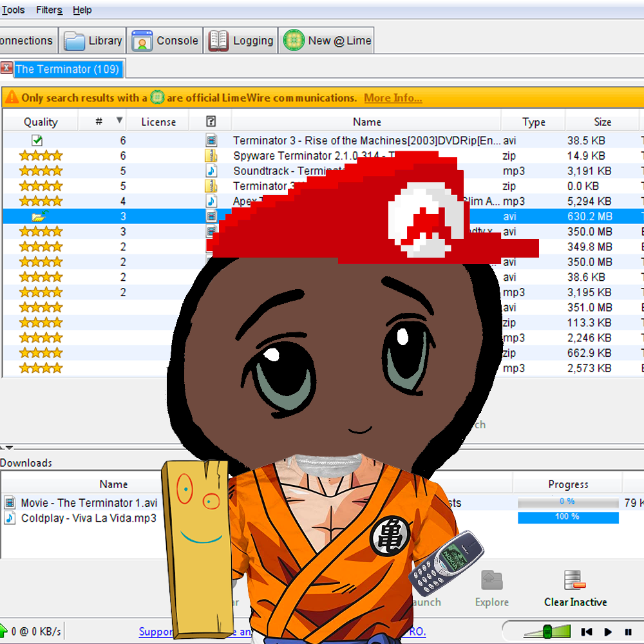Click the 349.8 MB size cell
Screen dimensions: 644x644
[590, 247]
